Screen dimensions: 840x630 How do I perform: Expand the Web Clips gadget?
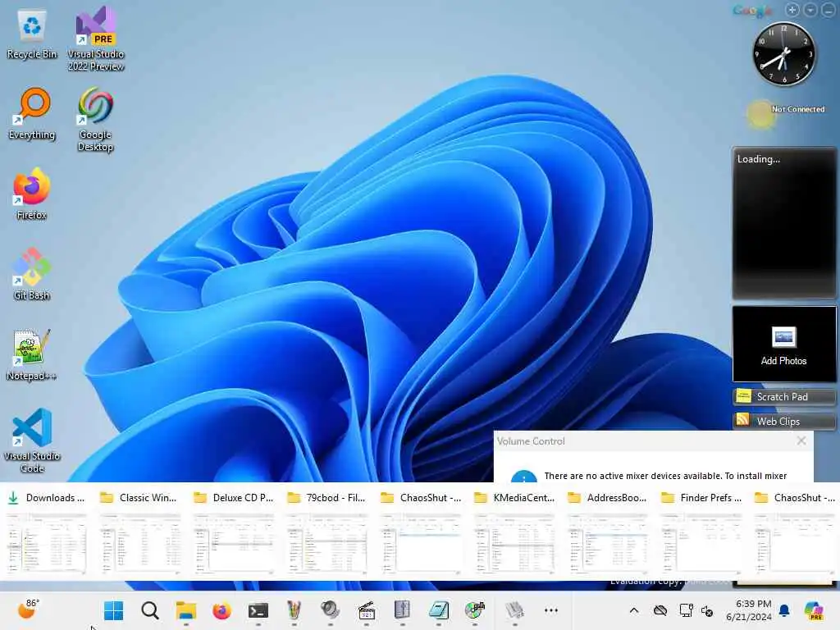pos(784,421)
